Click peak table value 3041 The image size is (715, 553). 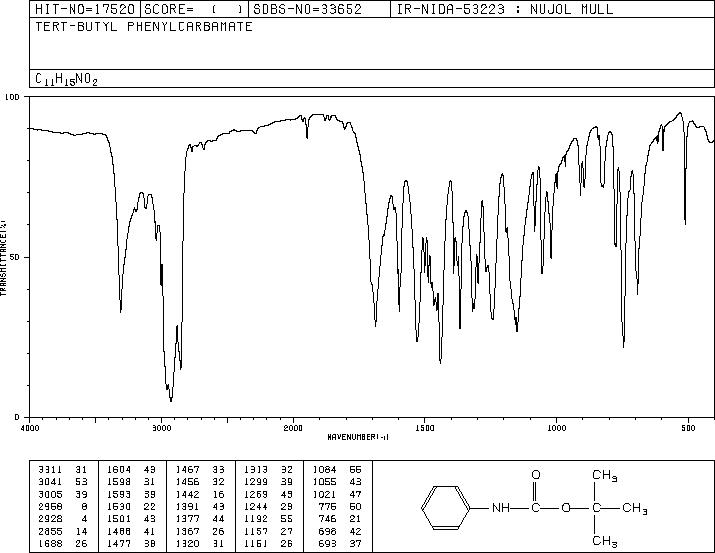[x=50, y=482]
